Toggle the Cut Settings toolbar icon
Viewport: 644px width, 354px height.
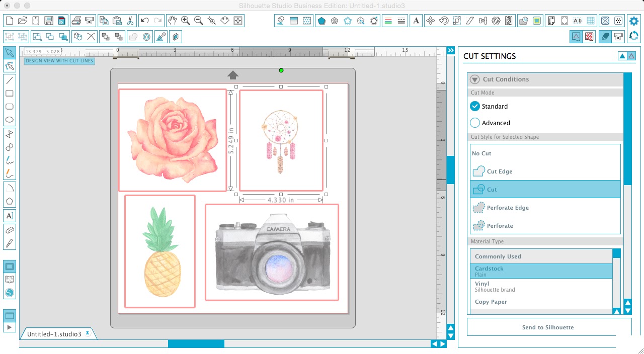(605, 36)
